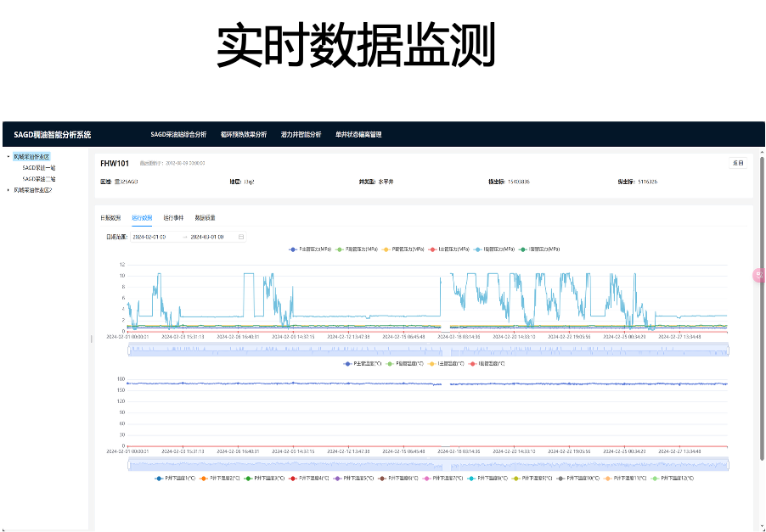Toggle P井下温度12 legend marker

click(656, 479)
